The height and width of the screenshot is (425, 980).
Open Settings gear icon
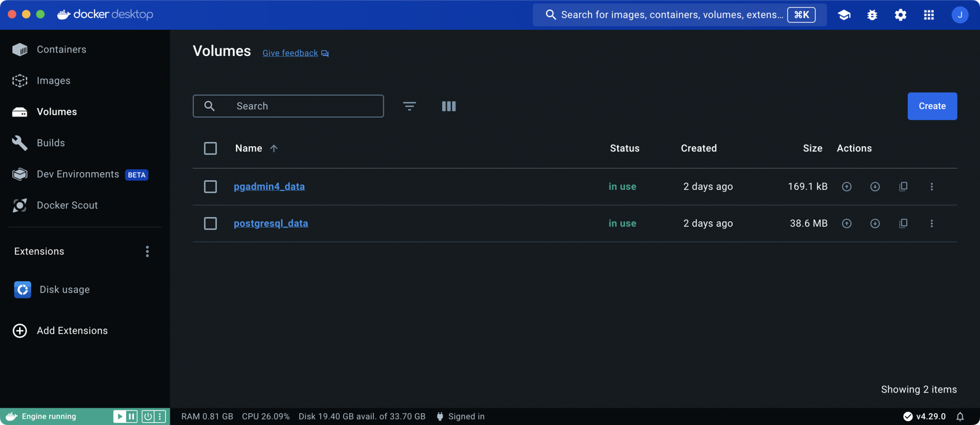pos(901,15)
